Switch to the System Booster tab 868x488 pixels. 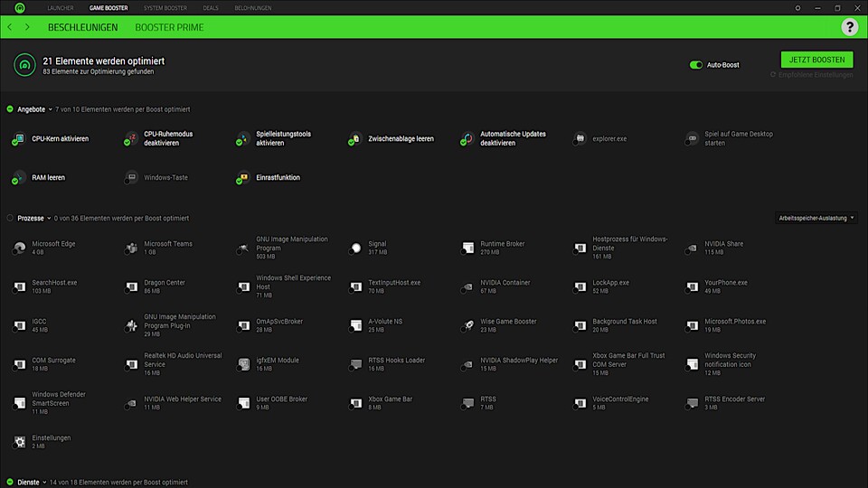[x=165, y=8]
